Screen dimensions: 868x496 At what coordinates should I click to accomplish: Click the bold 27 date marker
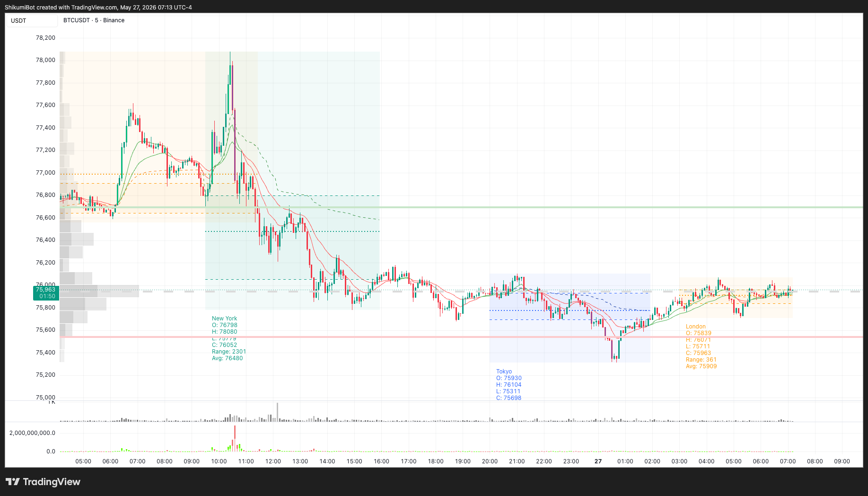pyautogui.click(x=598, y=461)
